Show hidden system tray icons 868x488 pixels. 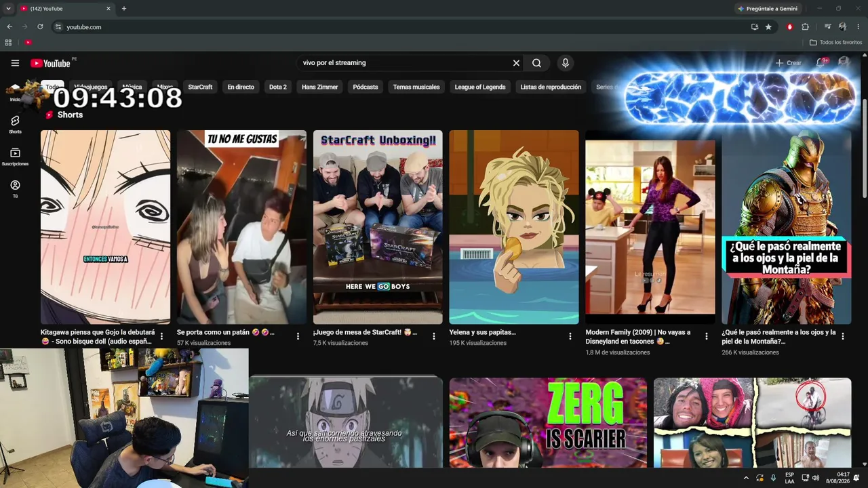point(746,478)
